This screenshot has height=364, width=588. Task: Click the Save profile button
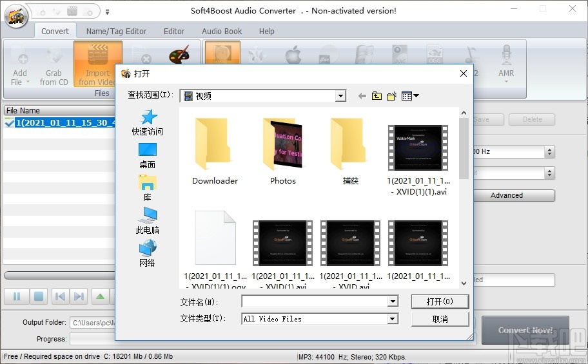(x=488, y=120)
